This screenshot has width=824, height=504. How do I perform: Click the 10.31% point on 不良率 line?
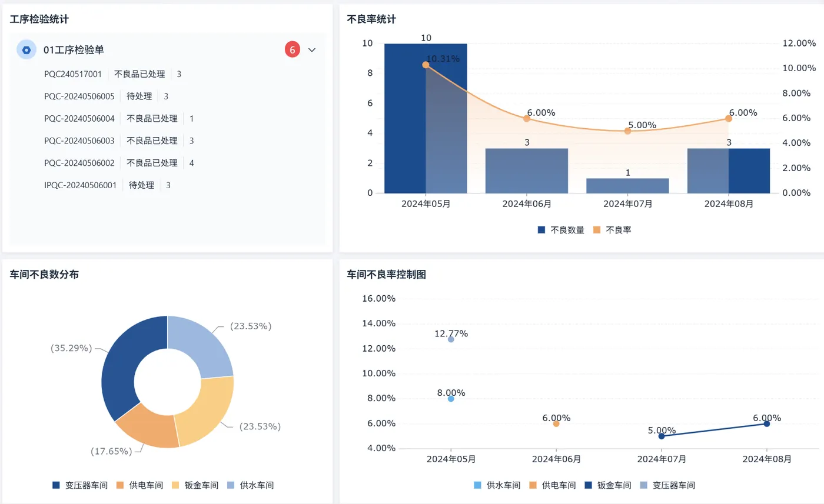(x=426, y=65)
